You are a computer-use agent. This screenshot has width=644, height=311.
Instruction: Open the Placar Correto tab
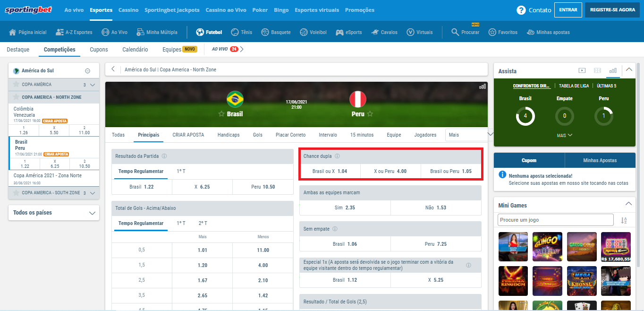tap(290, 135)
